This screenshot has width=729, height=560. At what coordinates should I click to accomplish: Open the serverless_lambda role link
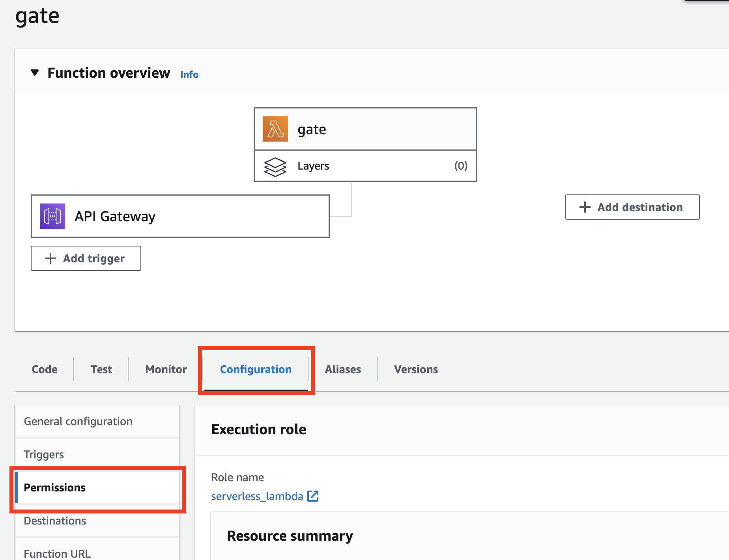(257, 496)
